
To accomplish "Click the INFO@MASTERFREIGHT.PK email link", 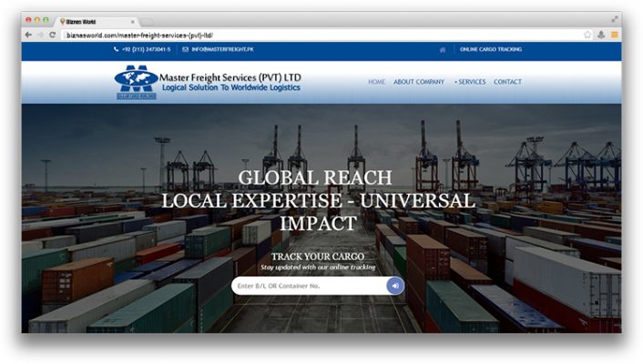I will pos(222,49).
